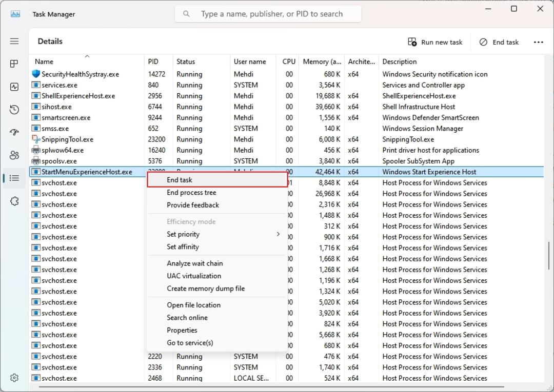Focus the name, publisher, PID search box
Viewport: 554px width, 392px height.
(x=268, y=14)
